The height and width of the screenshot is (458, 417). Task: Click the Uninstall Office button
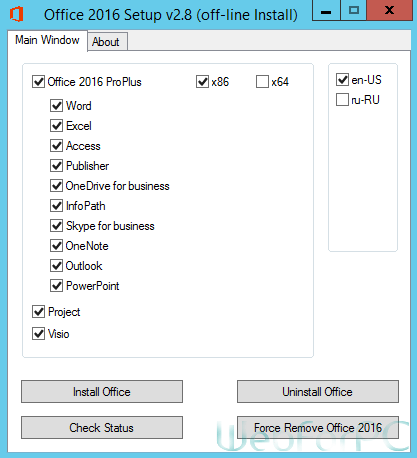coord(318,392)
